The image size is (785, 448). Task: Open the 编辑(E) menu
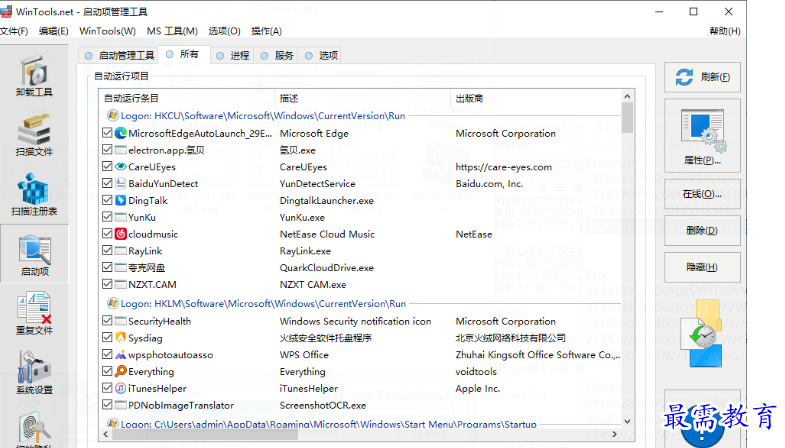coord(54,31)
